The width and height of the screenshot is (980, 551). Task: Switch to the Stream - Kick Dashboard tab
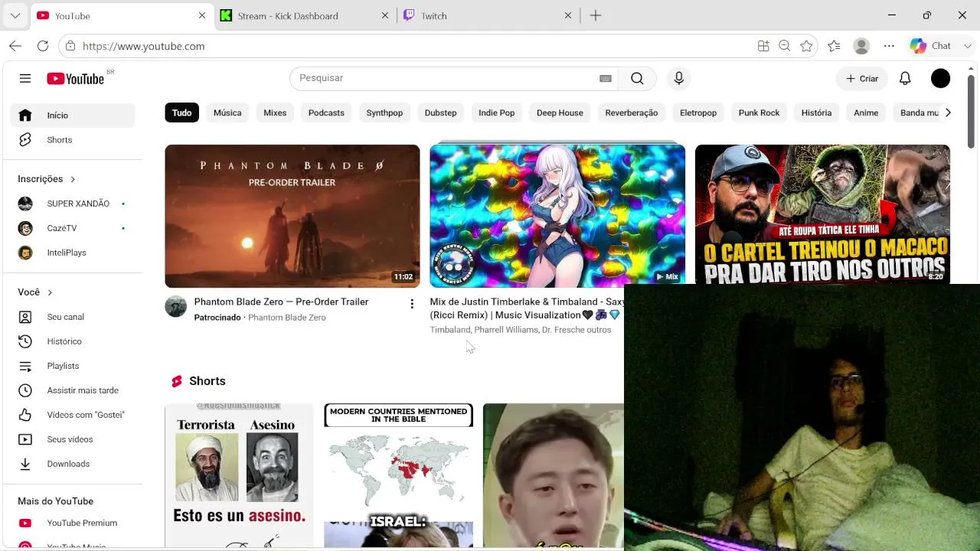pos(305,15)
